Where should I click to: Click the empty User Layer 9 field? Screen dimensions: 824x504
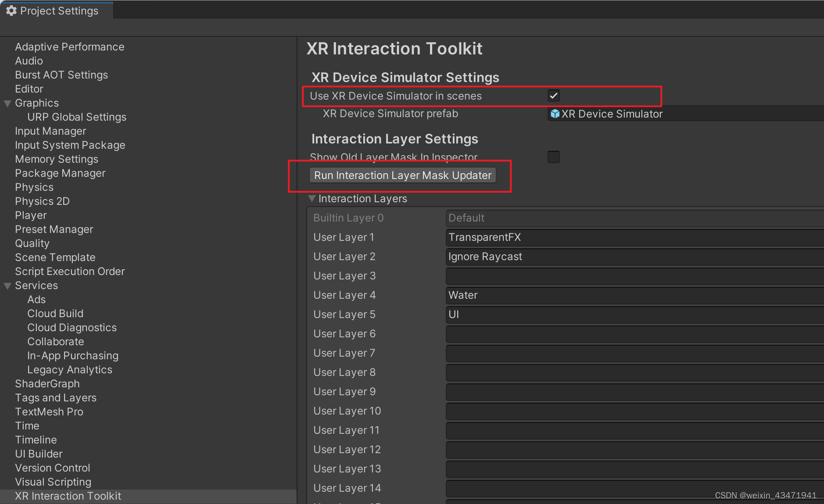[635, 392]
